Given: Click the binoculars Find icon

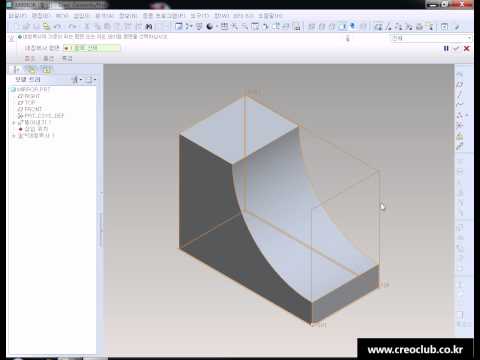Looking at the screenshot, I should coord(149,27).
